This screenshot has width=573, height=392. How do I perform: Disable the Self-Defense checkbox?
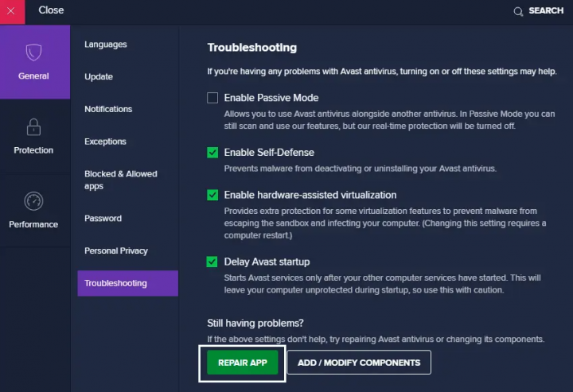point(212,152)
